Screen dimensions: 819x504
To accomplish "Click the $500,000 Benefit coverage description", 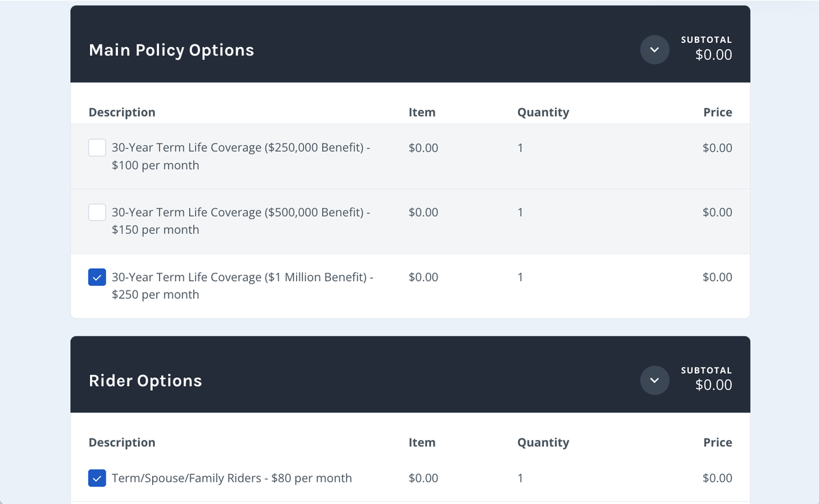I will tap(241, 221).
